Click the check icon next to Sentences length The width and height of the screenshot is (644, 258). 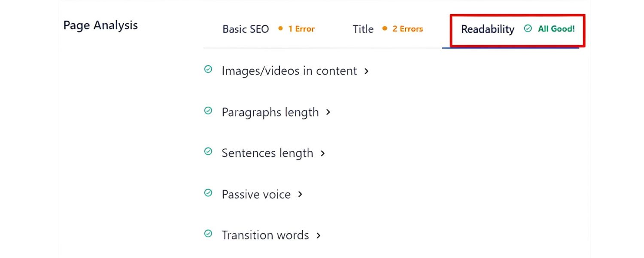208,152
